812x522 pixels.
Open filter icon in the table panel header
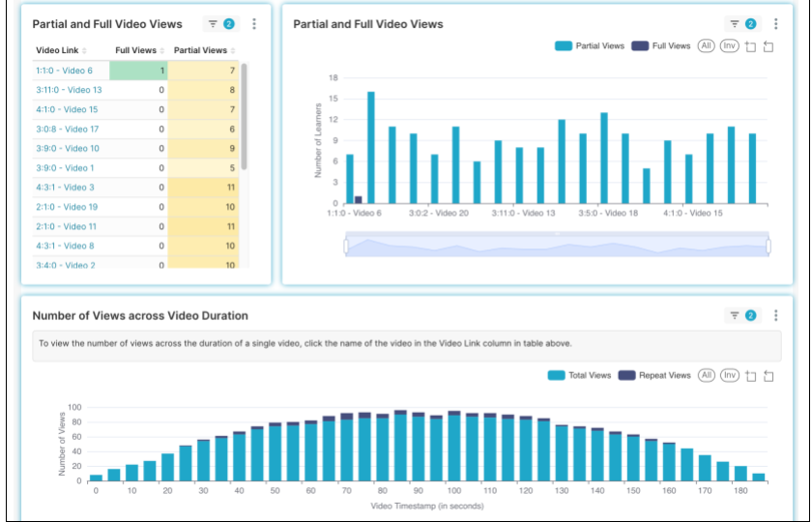tap(214, 24)
